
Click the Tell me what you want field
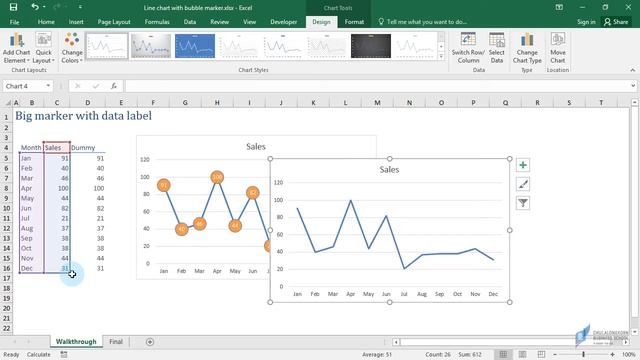coord(422,22)
